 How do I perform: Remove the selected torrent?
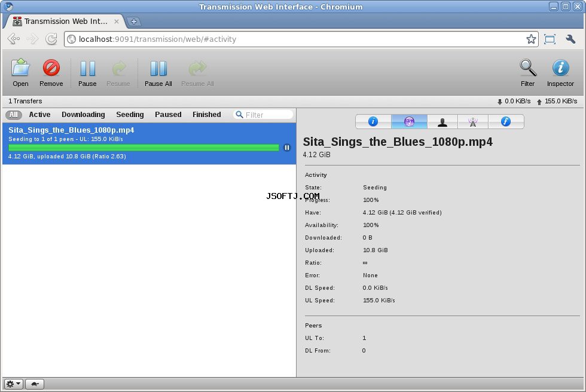[51, 73]
